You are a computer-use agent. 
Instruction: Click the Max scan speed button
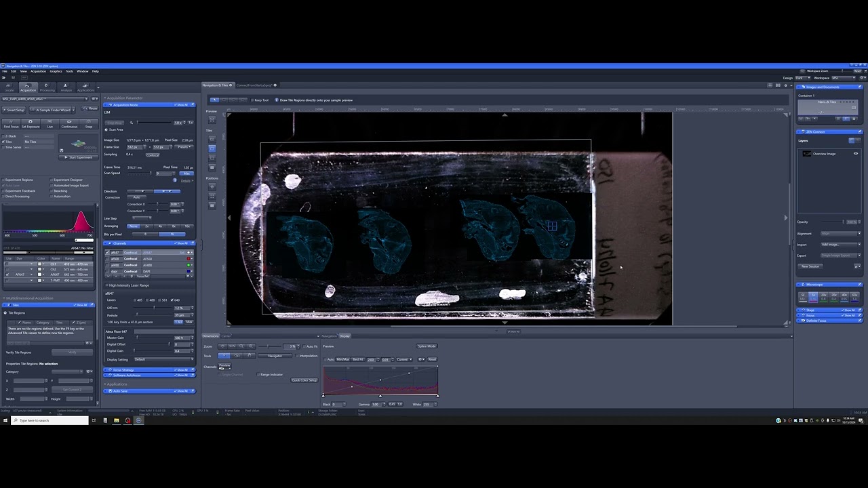click(x=186, y=174)
